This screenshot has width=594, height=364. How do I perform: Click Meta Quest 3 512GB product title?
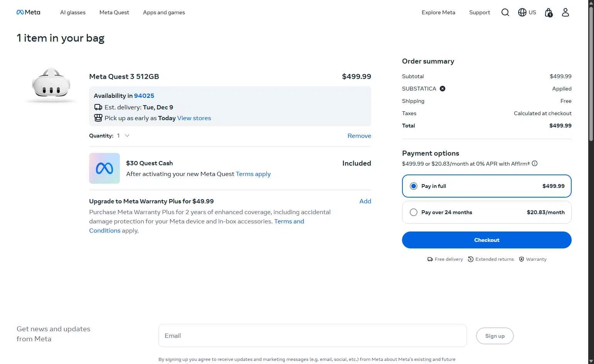(x=124, y=76)
